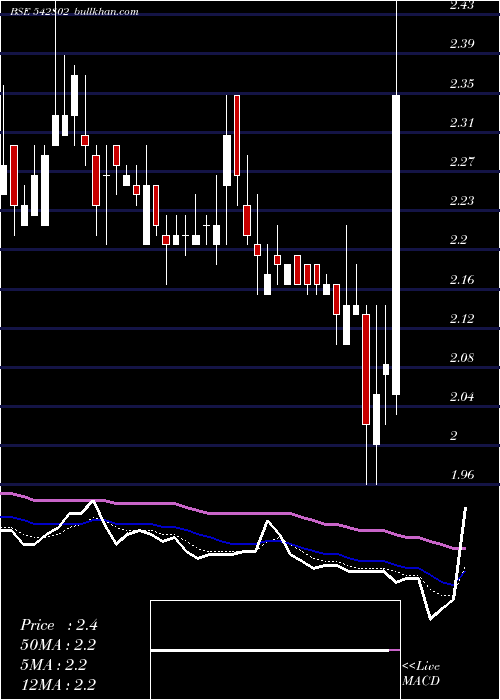
Task: Click the large red candle near 2.04 low
Action: [x=366, y=369]
